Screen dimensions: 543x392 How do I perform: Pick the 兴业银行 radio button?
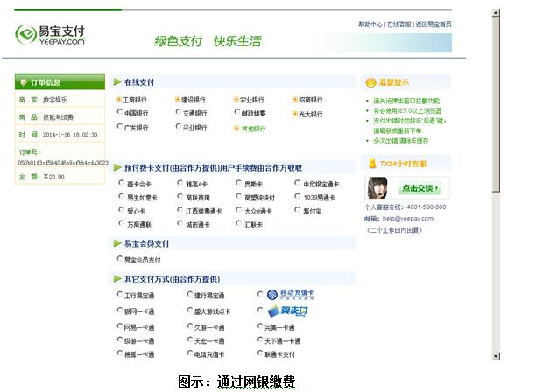pos(179,126)
